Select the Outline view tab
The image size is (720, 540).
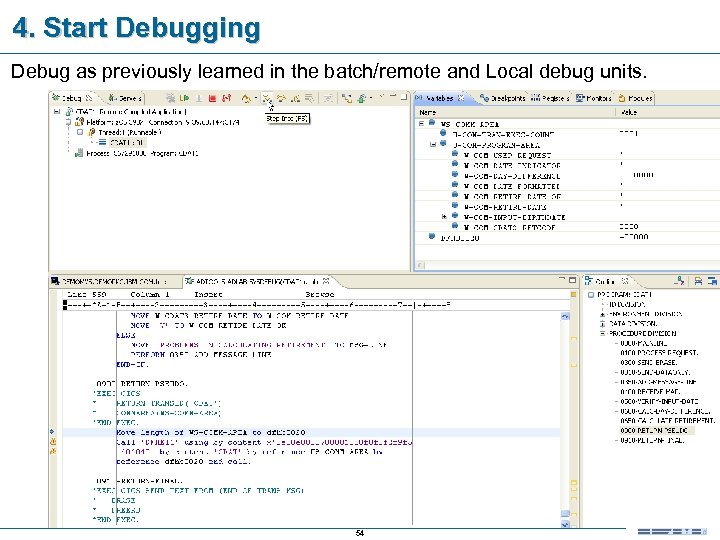click(x=607, y=281)
